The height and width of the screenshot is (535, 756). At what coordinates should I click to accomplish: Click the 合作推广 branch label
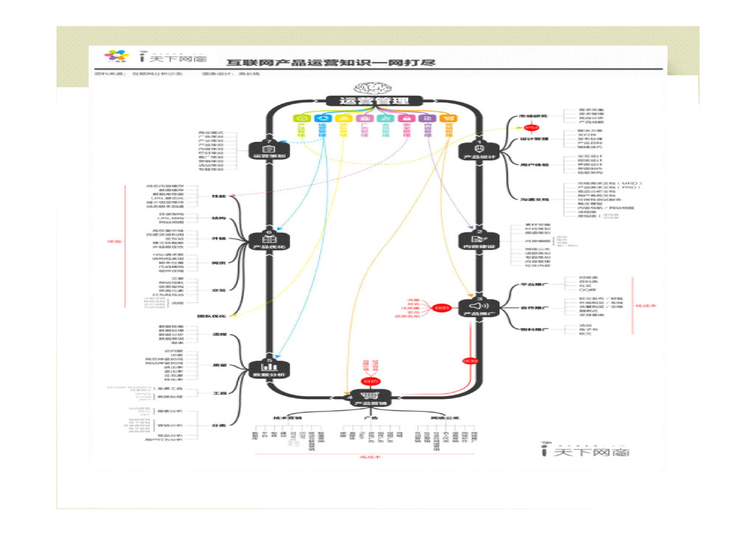coord(535,307)
